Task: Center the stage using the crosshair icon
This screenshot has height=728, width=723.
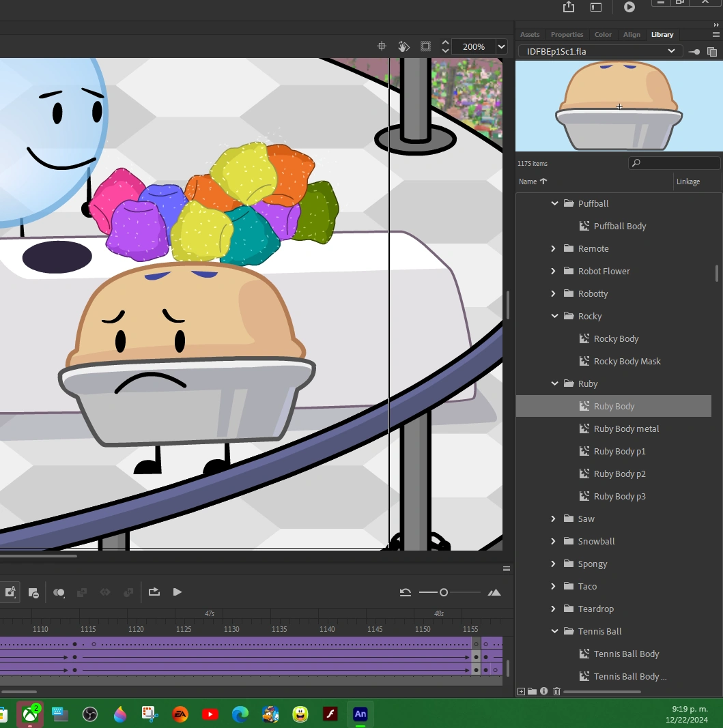Action: point(382,46)
